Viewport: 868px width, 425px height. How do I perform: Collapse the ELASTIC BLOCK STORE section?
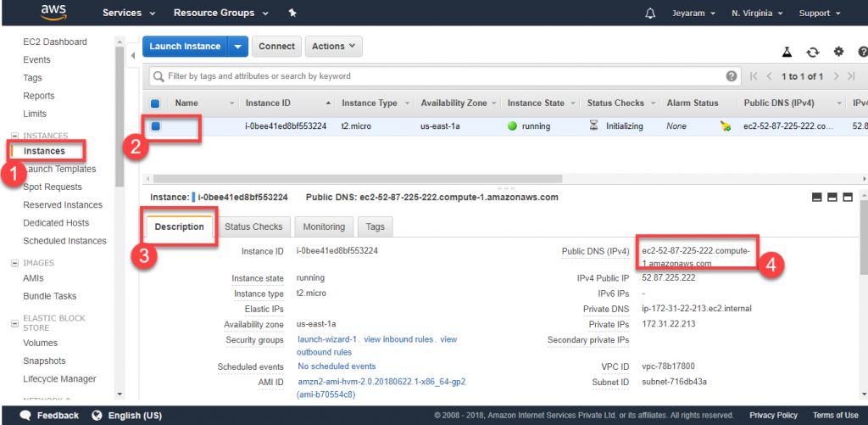[x=15, y=323]
